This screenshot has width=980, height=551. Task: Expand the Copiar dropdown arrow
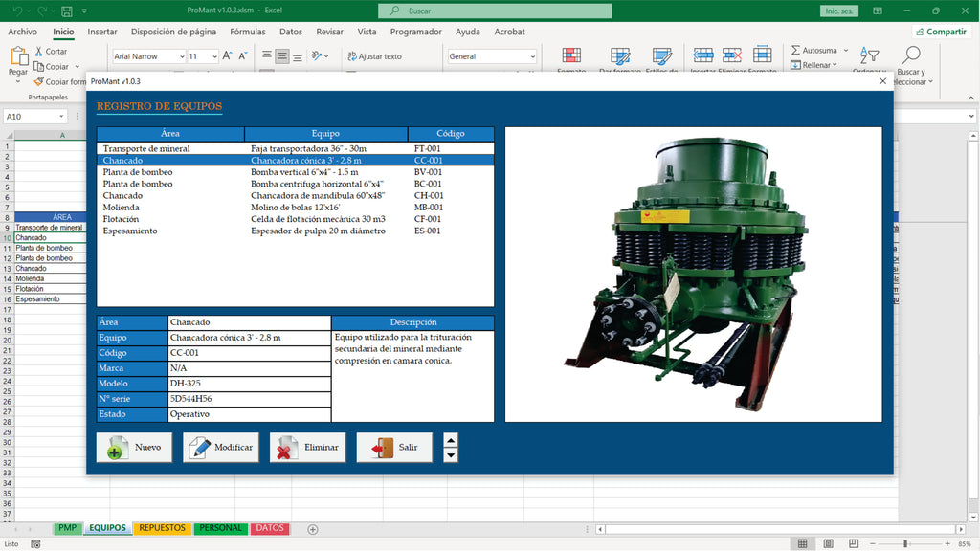(x=78, y=66)
